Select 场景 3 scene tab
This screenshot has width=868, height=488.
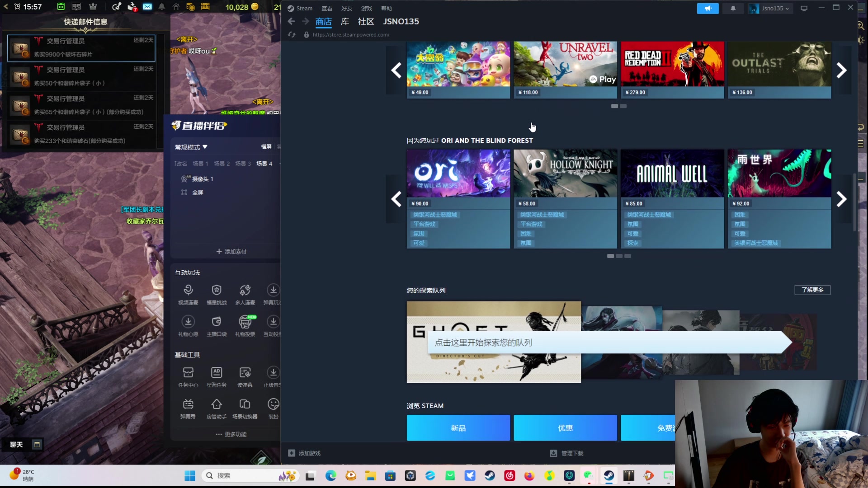(243, 164)
